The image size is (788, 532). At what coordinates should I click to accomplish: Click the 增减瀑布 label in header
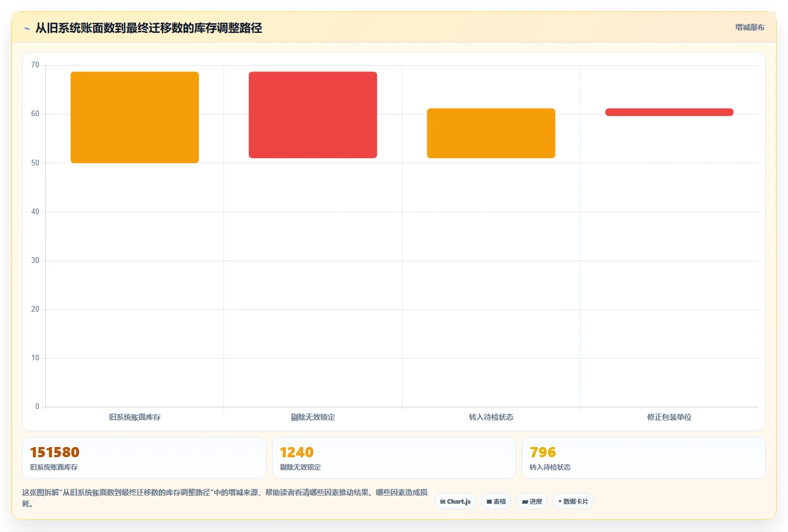[x=749, y=27]
